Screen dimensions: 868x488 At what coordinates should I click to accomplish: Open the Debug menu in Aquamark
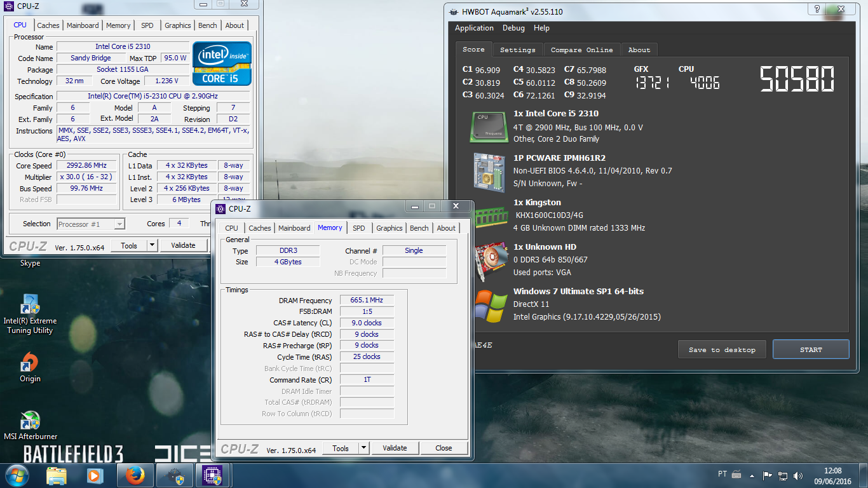(x=513, y=28)
